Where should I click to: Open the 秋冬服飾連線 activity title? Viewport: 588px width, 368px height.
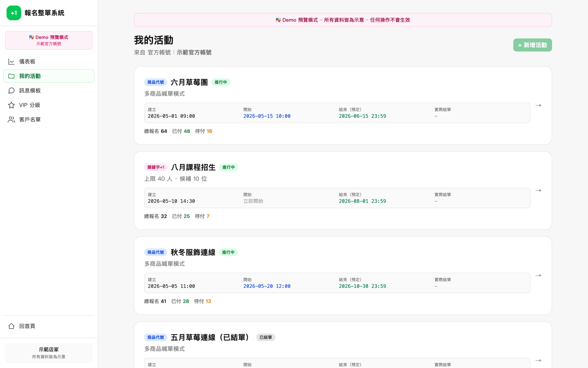(x=193, y=252)
